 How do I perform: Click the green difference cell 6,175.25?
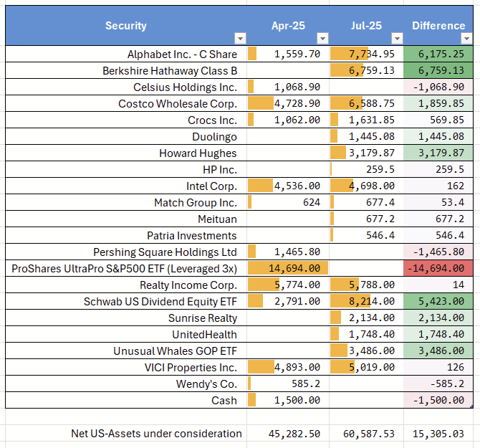(438, 54)
